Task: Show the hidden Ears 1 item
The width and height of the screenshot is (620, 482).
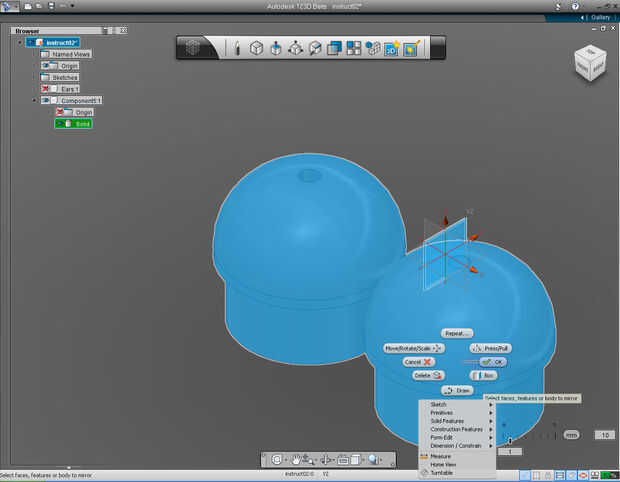Action: click(45, 89)
